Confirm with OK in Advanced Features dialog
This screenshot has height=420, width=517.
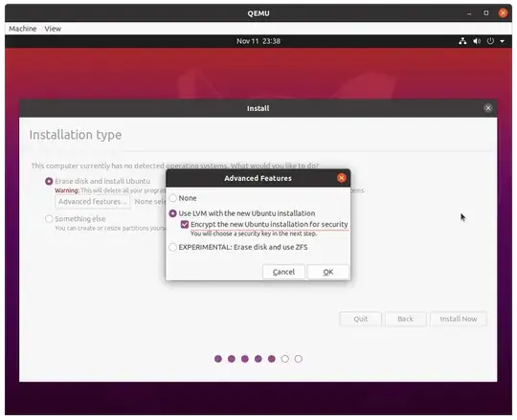pyautogui.click(x=328, y=272)
